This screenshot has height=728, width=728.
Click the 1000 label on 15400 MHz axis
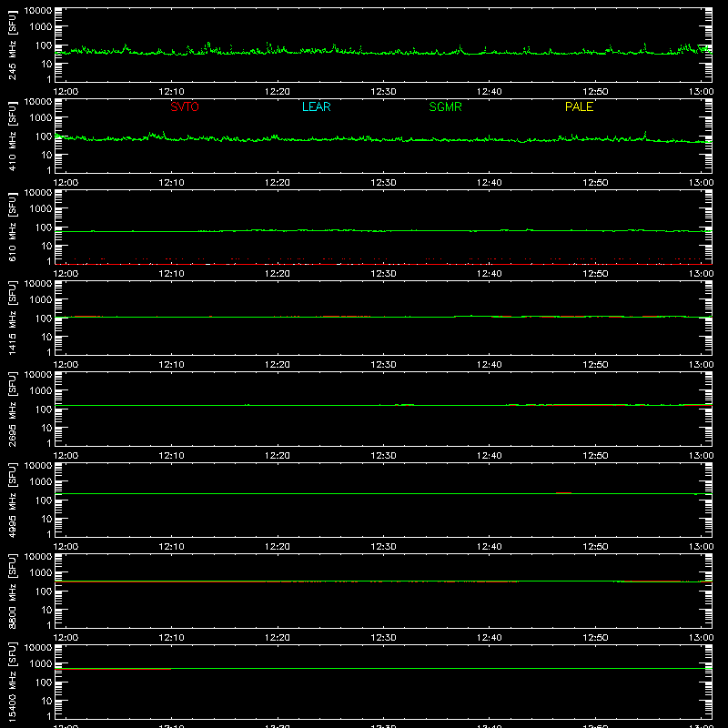(41, 664)
